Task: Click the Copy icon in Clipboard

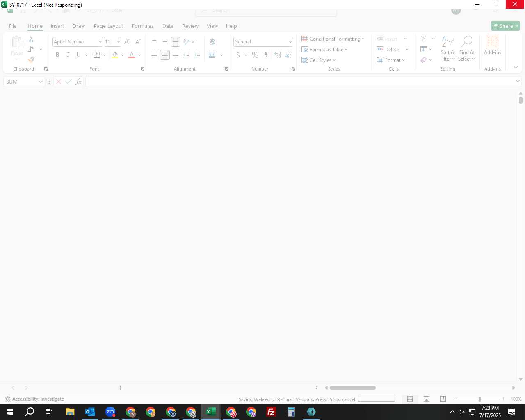Action: pyautogui.click(x=31, y=49)
